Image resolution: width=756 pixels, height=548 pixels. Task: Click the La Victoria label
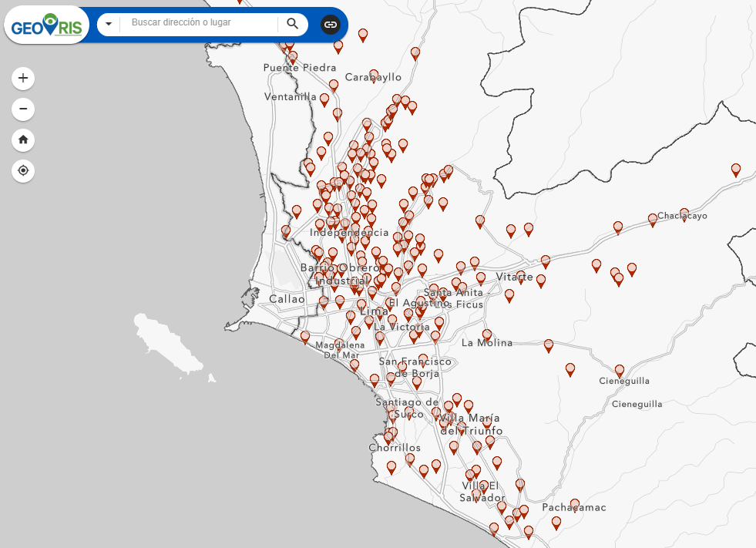pyautogui.click(x=402, y=327)
